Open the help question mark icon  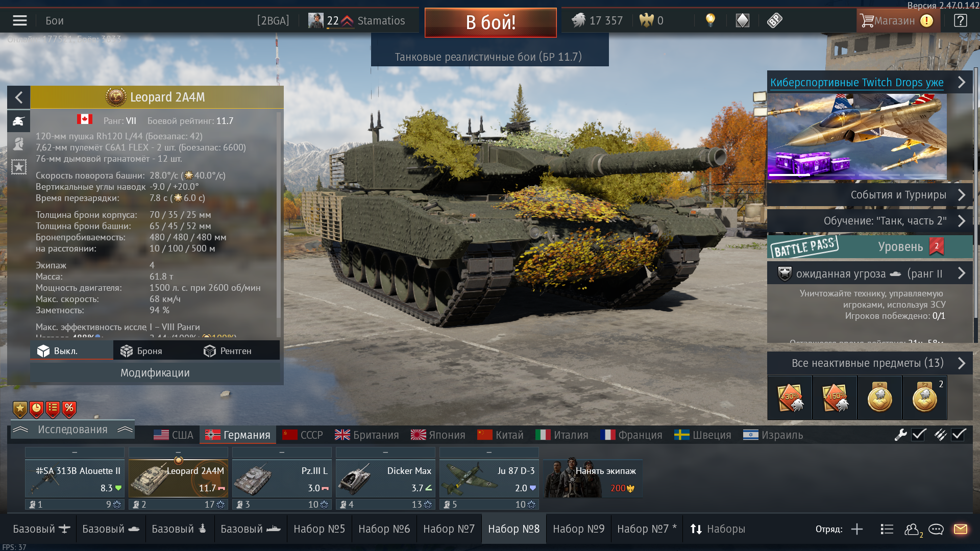click(x=960, y=20)
